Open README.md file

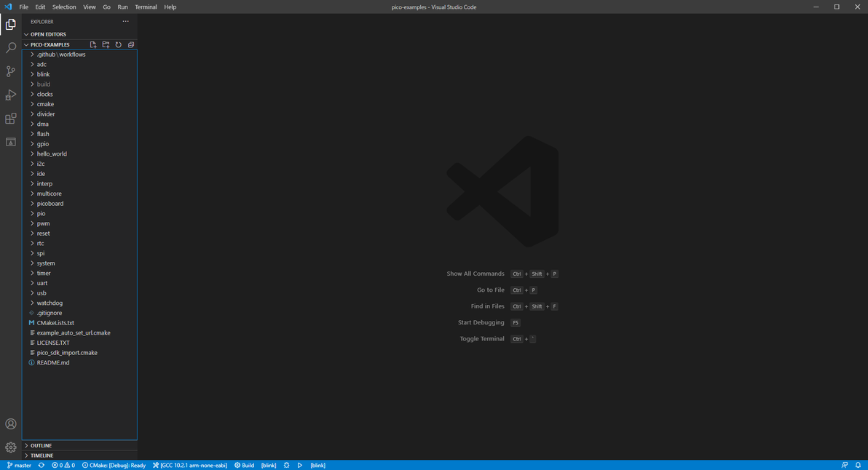pos(79,363)
